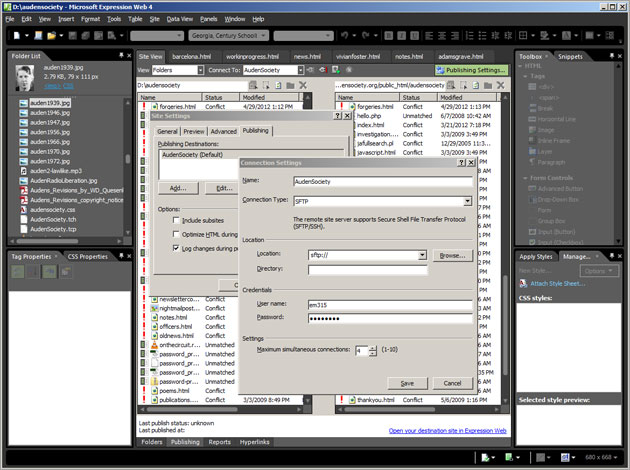Open the Site menu

[155, 19]
